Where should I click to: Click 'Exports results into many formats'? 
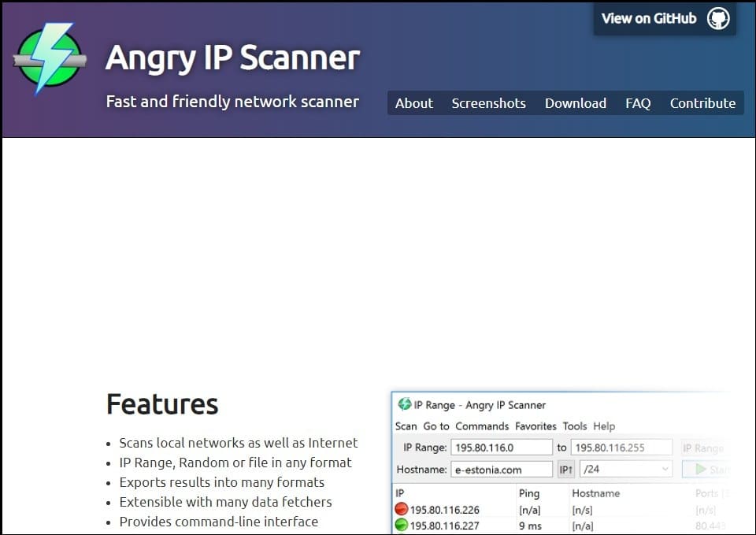tap(222, 482)
